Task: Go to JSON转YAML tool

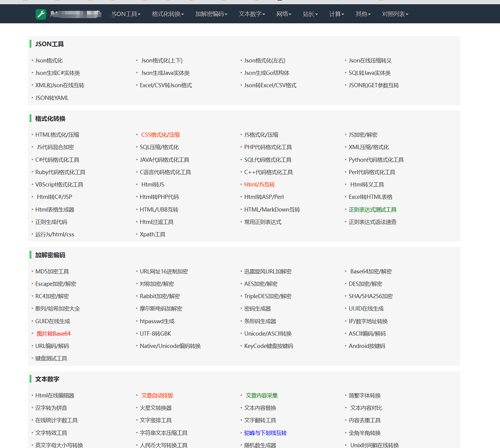Action: 52,98
